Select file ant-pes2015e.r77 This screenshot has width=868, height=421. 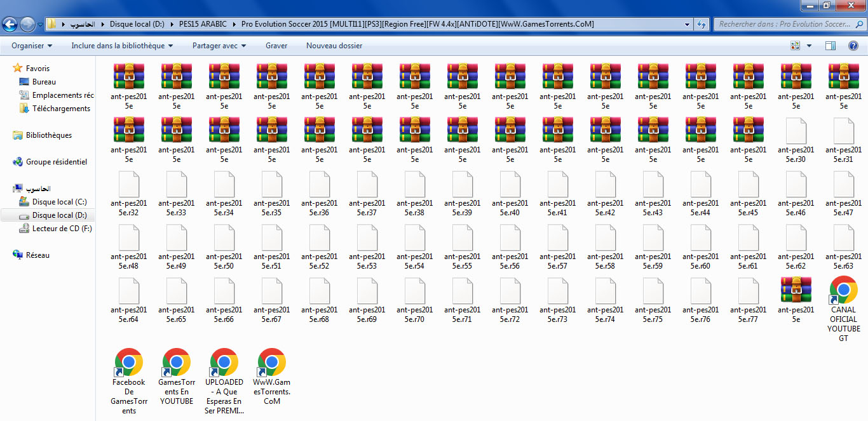point(748,291)
